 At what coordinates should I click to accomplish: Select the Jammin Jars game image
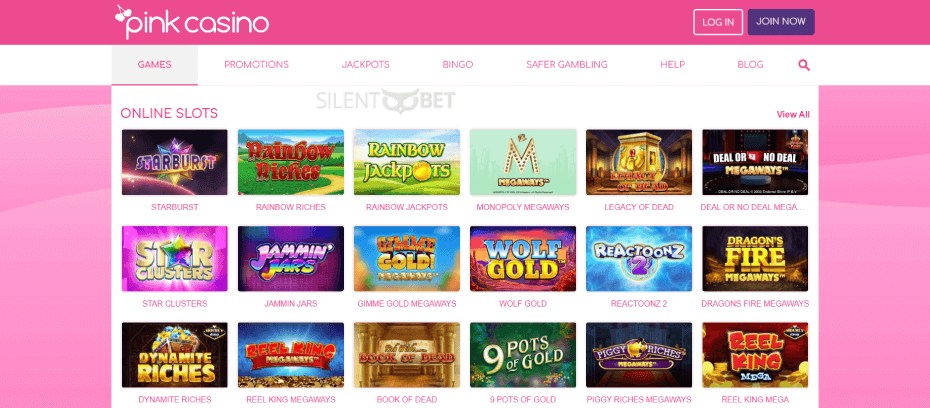(x=291, y=259)
